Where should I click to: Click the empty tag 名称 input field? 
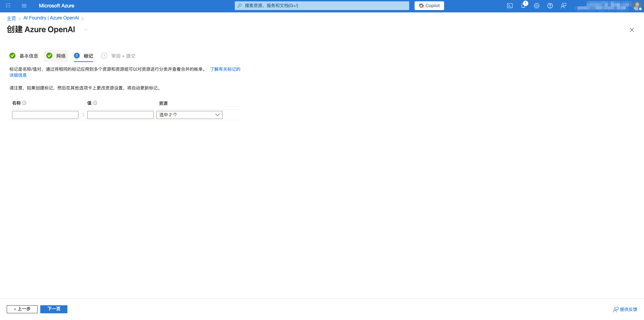coord(45,115)
